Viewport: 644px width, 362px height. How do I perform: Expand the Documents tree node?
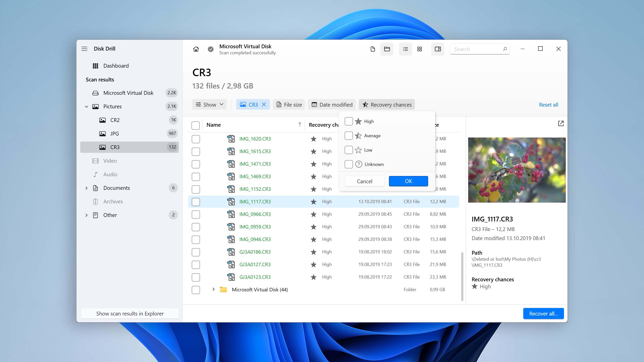86,188
